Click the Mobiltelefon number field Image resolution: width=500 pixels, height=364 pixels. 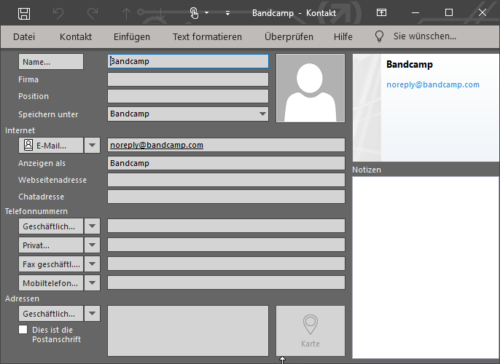point(226,283)
